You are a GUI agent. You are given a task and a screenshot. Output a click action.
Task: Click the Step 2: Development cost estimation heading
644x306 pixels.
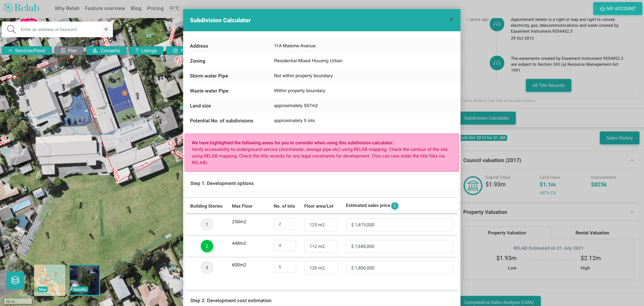point(231,301)
